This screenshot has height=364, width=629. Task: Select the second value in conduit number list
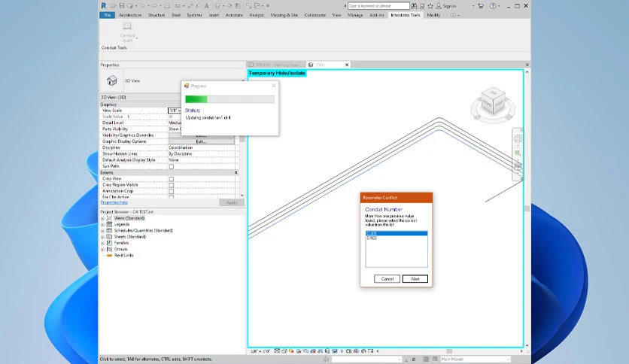point(397,238)
